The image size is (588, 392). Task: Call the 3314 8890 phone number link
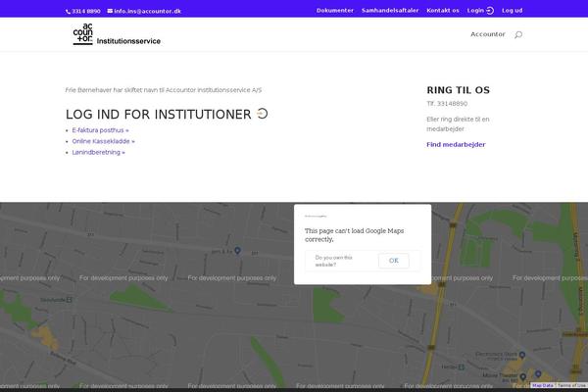86,11
